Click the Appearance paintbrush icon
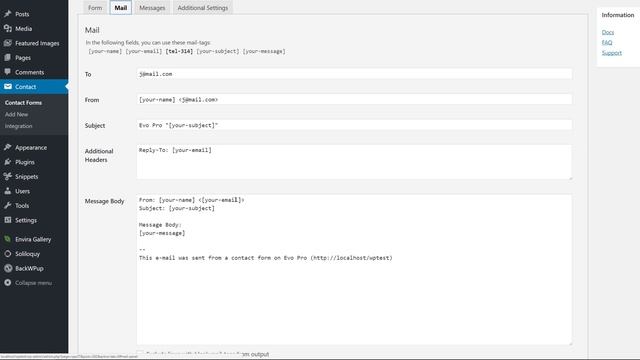This screenshot has width=640, height=360. click(x=8, y=147)
